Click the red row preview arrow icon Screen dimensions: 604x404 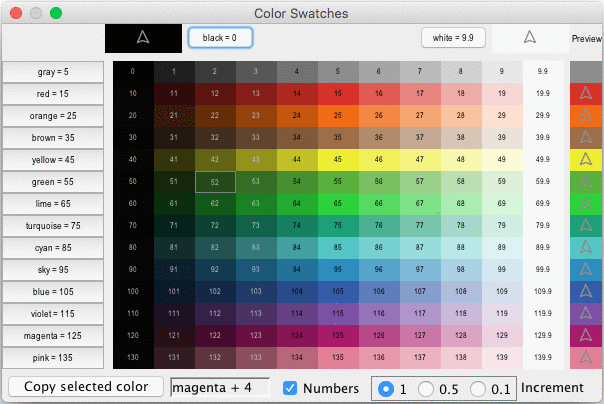[585, 94]
